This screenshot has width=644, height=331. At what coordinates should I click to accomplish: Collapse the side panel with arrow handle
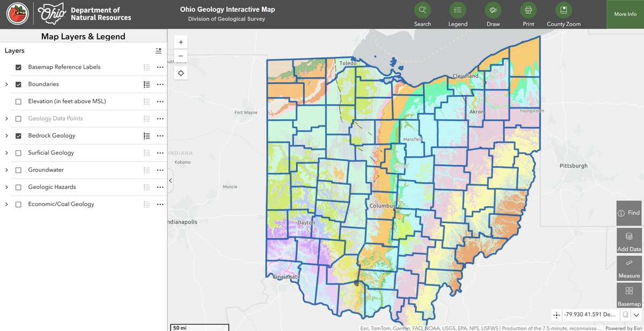pos(170,181)
